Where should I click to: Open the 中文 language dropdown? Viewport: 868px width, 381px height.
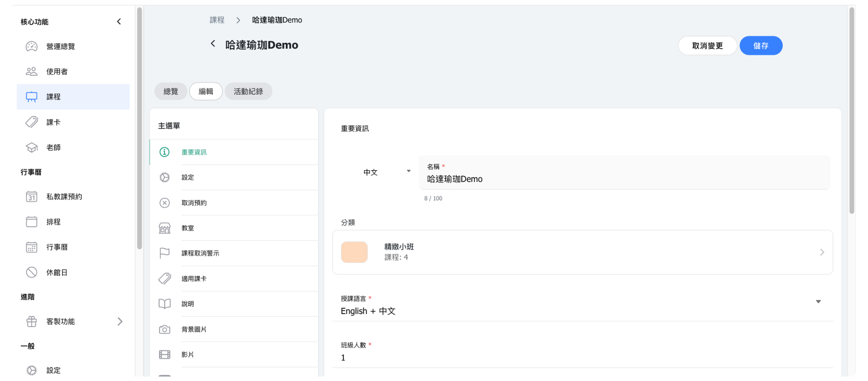(x=387, y=172)
